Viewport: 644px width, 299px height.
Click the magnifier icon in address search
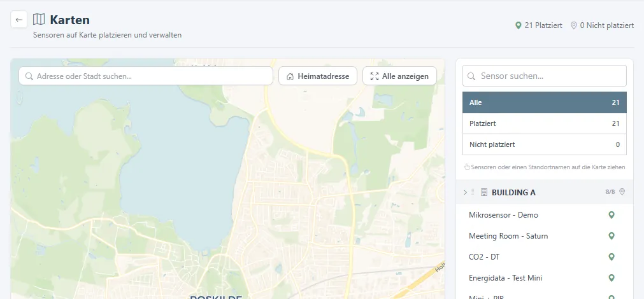click(29, 76)
